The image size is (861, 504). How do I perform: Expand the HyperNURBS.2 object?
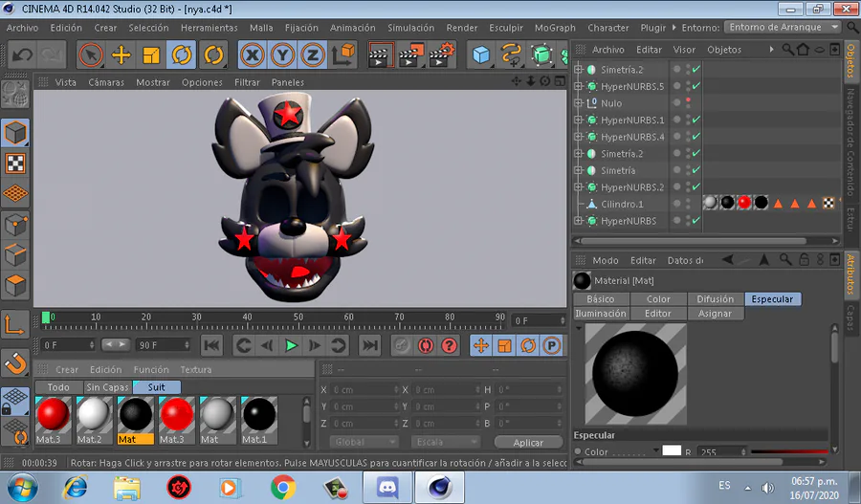(578, 187)
